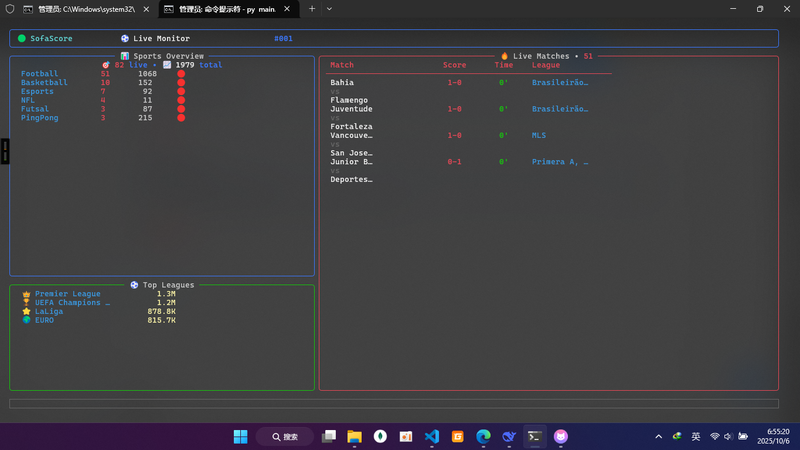The image size is (800, 450).
Task: Show hidden system tray icons
Action: (x=659, y=436)
